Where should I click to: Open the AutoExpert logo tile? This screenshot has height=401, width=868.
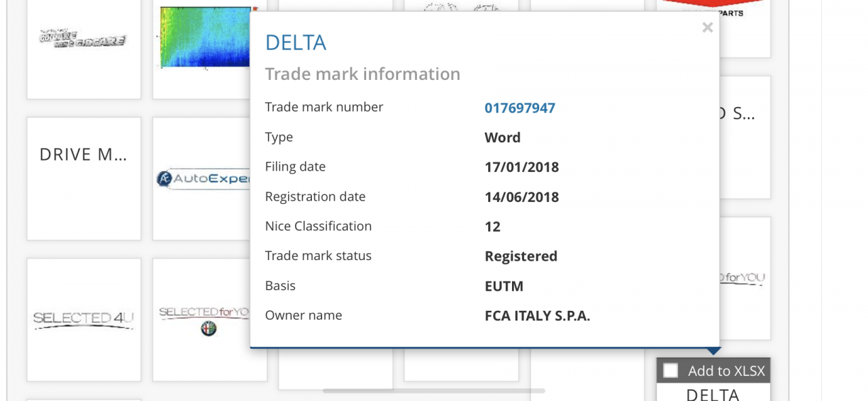(x=202, y=179)
